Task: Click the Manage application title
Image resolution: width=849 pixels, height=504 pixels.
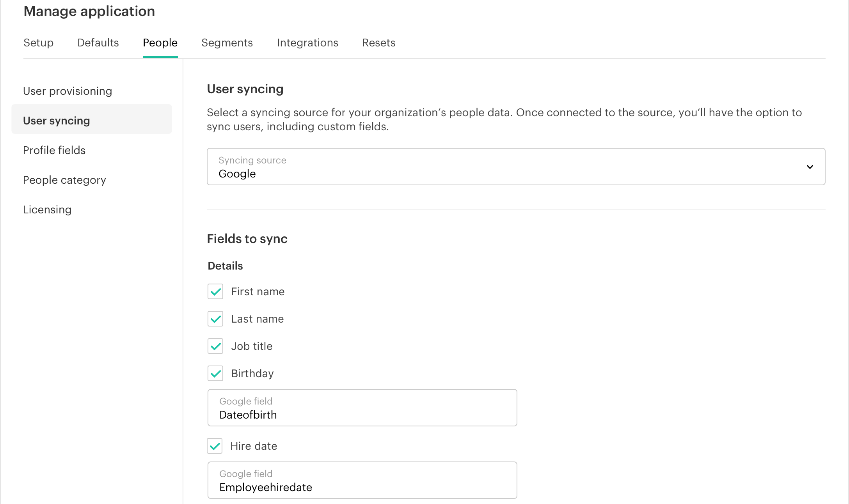Action: [89, 11]
